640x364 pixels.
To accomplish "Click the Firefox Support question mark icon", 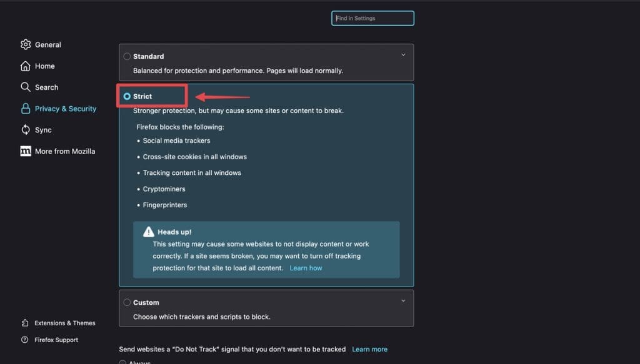I will tap(25, 340).
